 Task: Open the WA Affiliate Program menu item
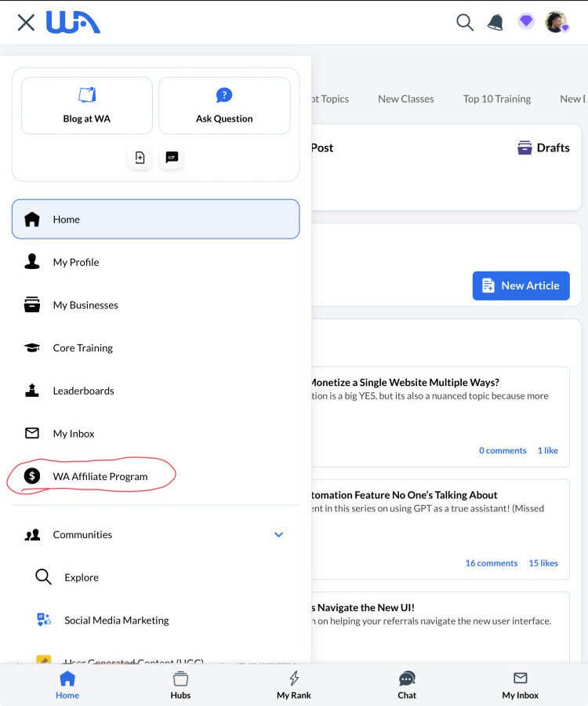click(x=156, y=476)
